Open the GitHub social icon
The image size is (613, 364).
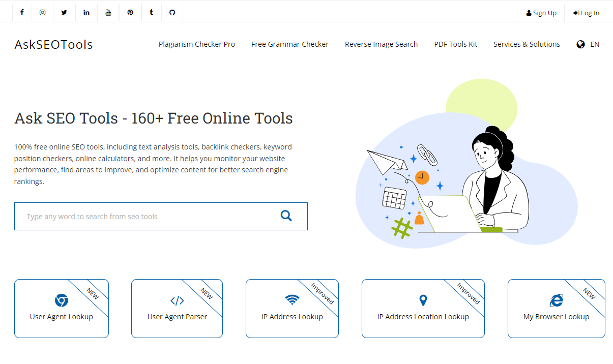pos(172,13)
